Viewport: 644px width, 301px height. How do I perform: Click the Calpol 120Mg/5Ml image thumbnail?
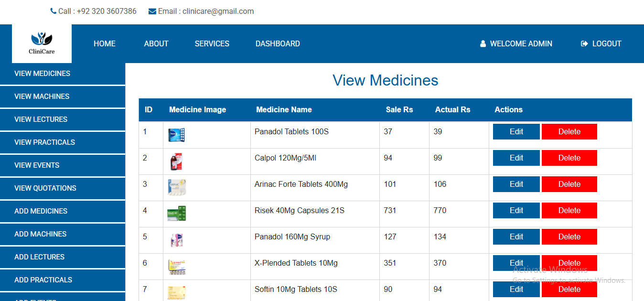(x=176, y=161)
